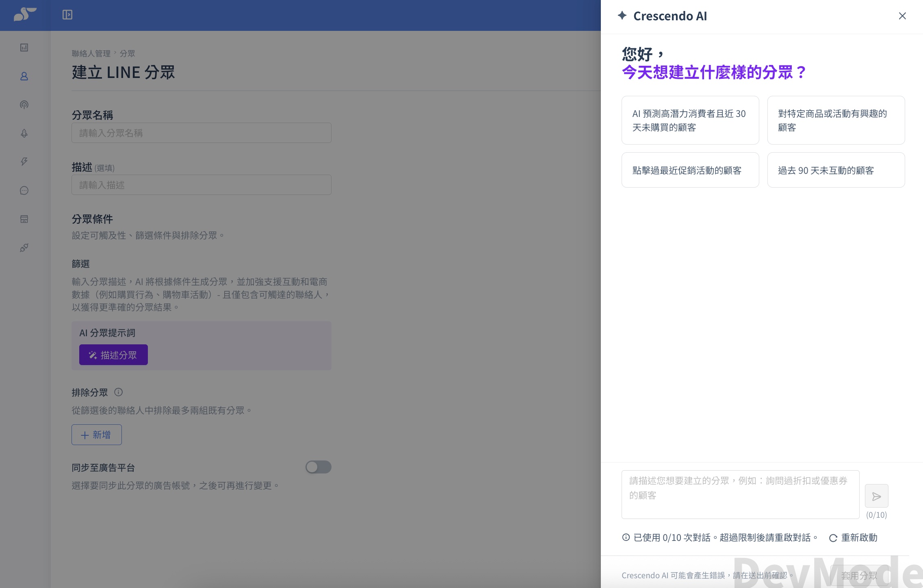Open the dashboard chart icon in sidebar
The height and width of the screenshot is (588, 923).
pos(24,48)
